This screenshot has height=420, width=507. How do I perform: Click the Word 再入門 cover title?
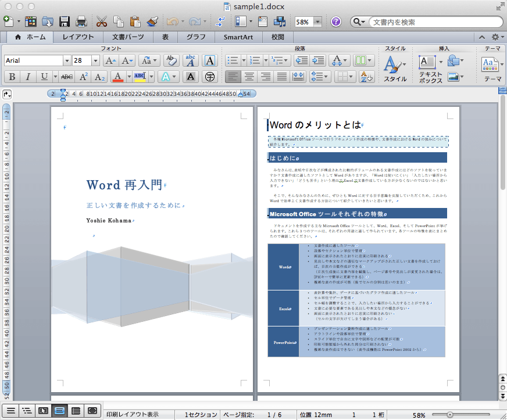tap(124, 185)
